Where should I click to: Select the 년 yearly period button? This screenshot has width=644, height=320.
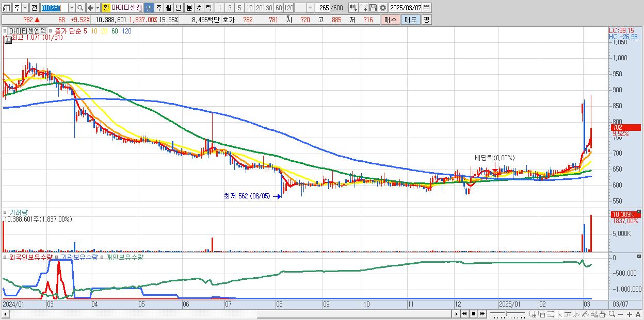point(178,8)
